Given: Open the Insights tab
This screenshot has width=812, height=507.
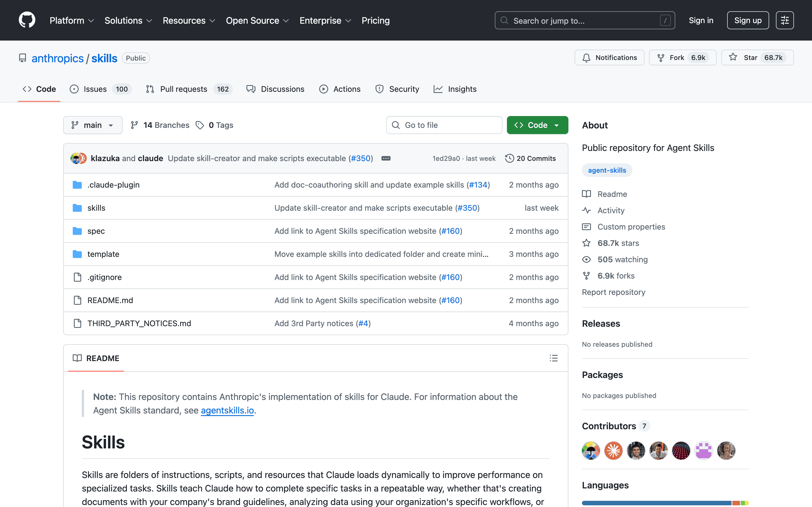Looking at the screenshot, I should pos(455,89).
